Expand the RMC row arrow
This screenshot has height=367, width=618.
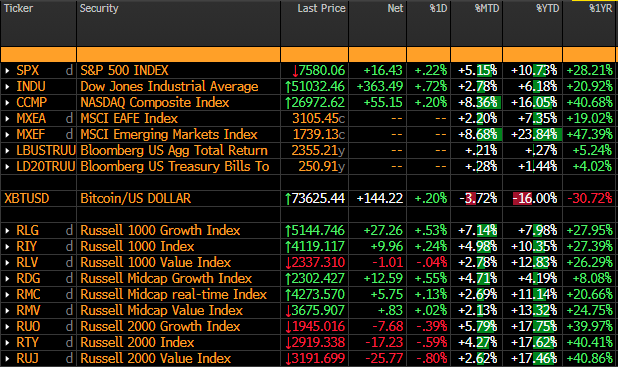point(7,295)
